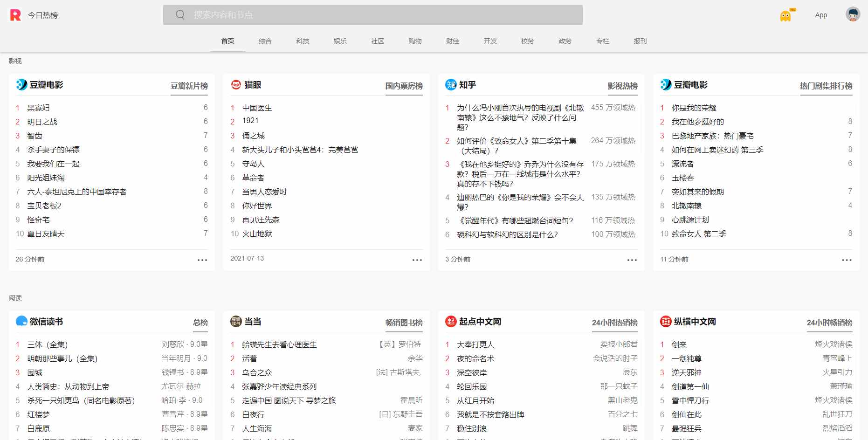Open book 蛤蟆先生去看心理医生
The width and height of the screenshot is (868, 440).
tap(279, 344)
